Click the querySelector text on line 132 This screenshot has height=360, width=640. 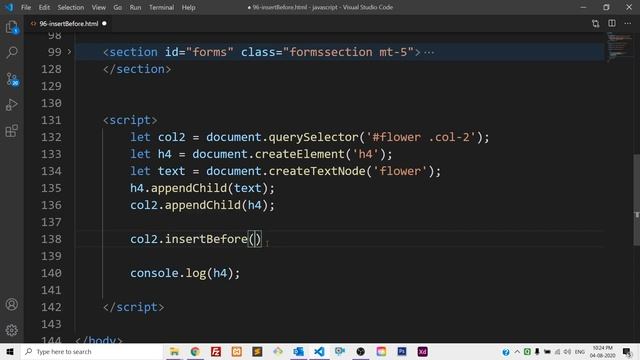[313, 137]
